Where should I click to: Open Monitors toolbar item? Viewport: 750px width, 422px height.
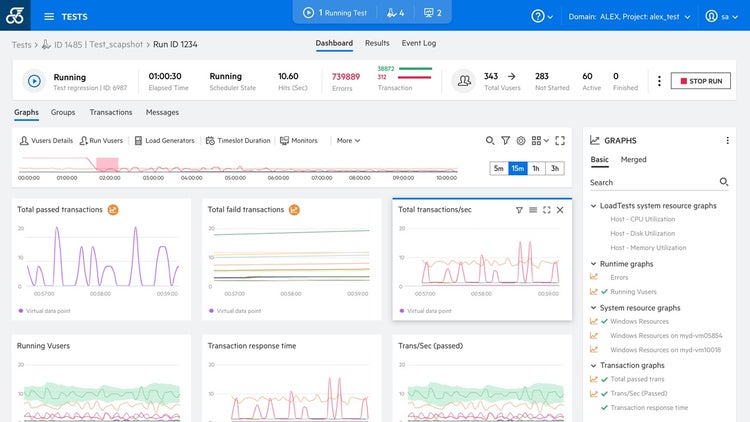coord(299,141)
